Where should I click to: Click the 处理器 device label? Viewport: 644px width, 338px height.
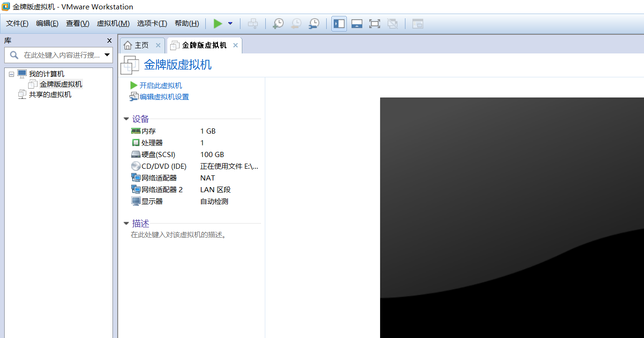[x=152, y=143]
